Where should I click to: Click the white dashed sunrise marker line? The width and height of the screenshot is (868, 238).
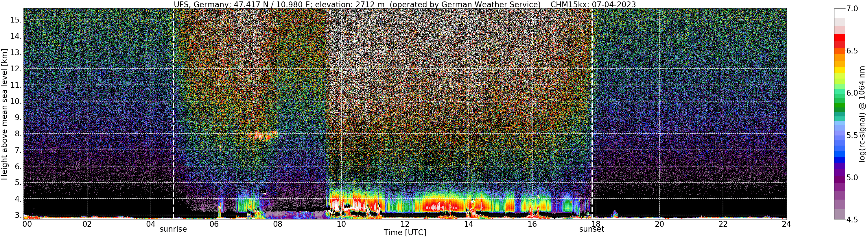[173, 114]
